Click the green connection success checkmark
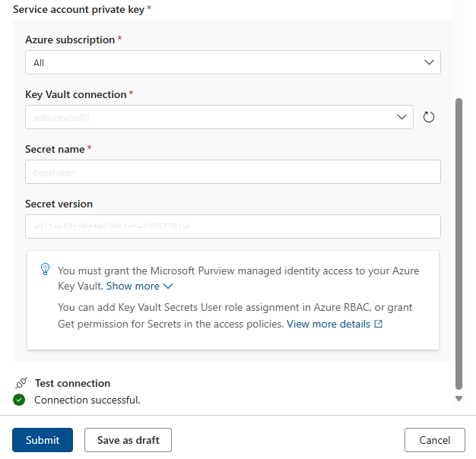 [x=20, y=400]
